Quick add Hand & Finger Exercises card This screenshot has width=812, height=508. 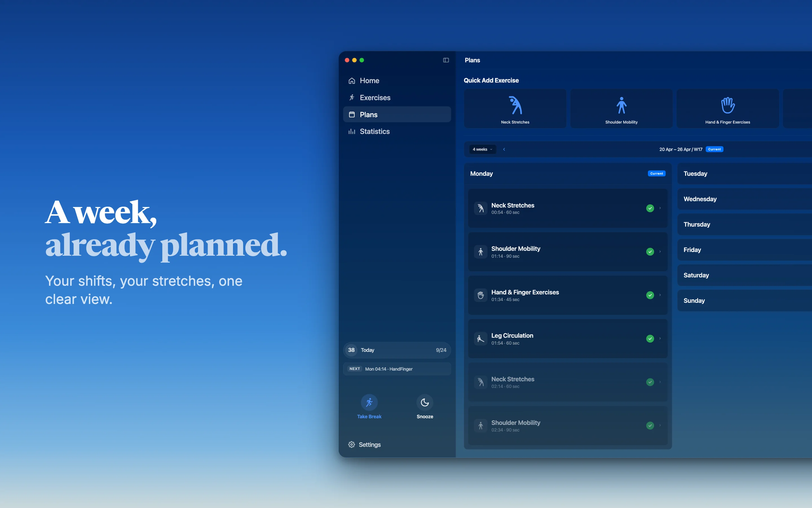(727, 109)
